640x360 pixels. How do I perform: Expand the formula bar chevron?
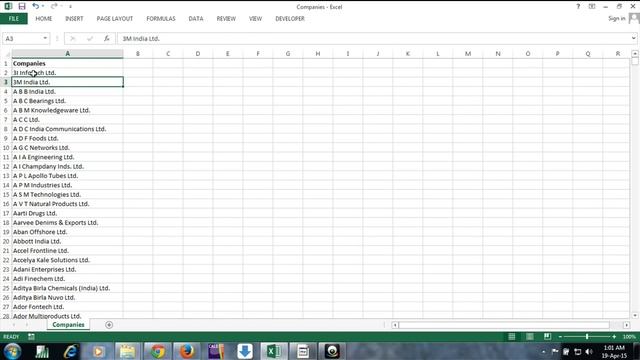633,38
